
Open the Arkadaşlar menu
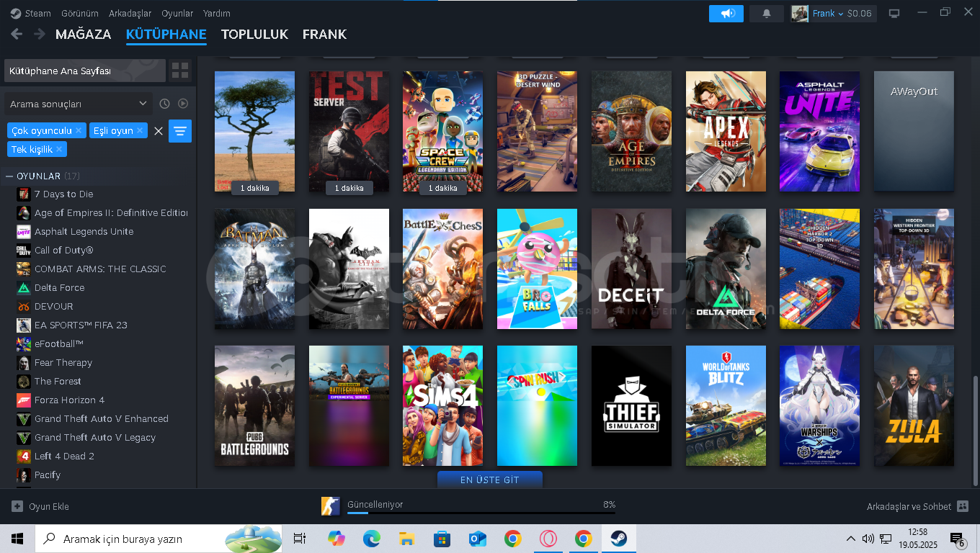click(130, 13)
